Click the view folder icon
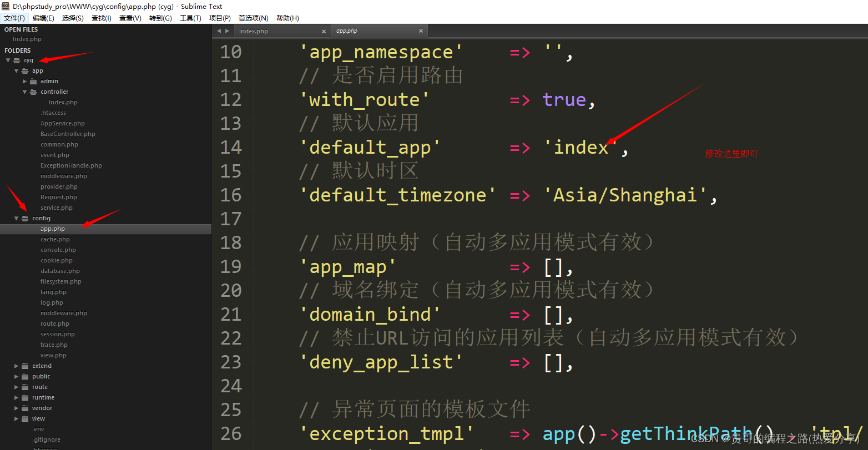868x450 pixels. (x=25, y=419)
